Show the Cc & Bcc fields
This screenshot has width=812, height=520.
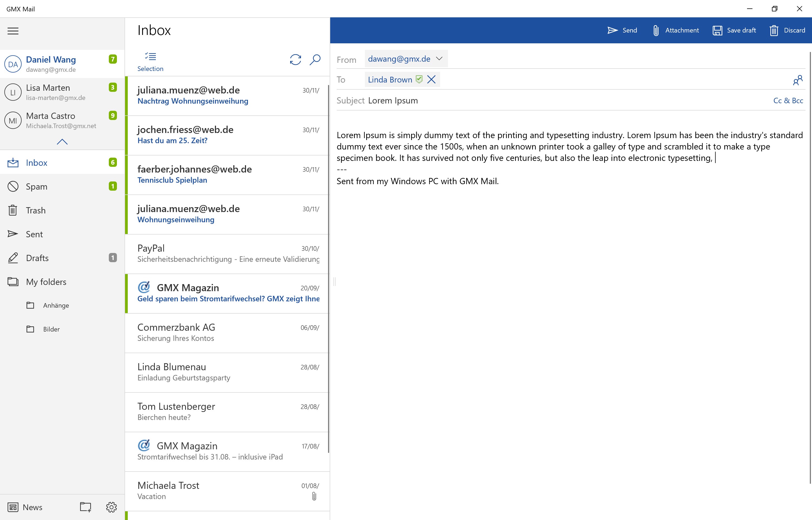coord(788,100)
